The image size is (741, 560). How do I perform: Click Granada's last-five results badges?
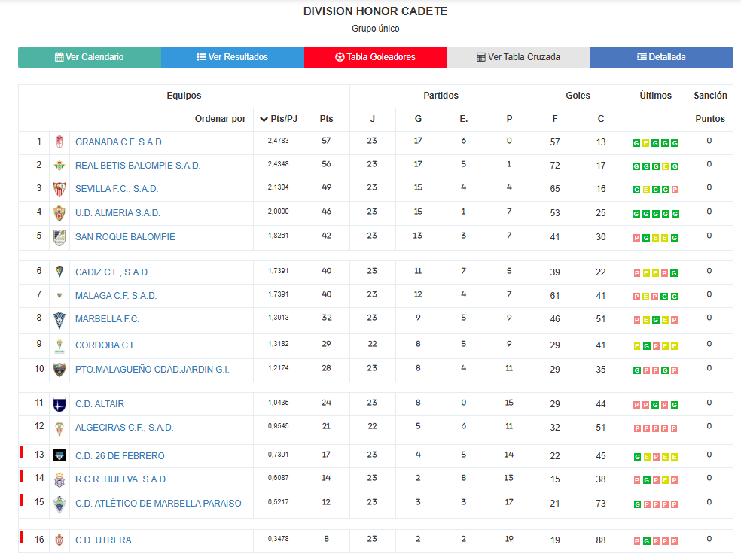click(x=655, y=143)
